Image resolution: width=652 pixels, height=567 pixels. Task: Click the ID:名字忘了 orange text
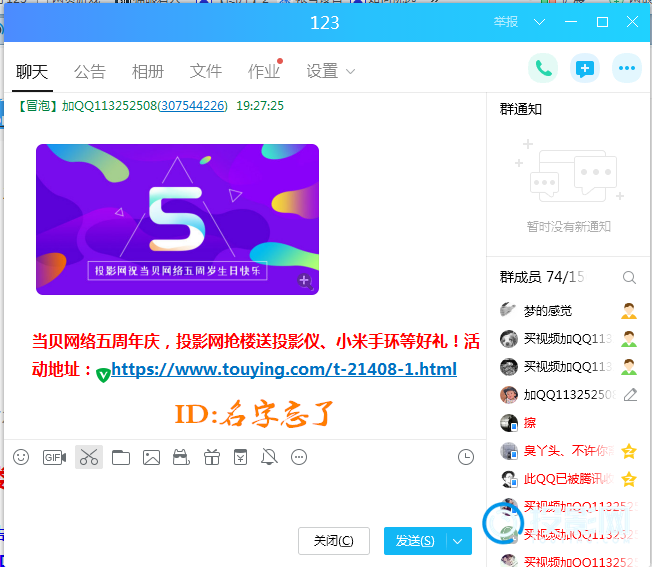click(254, 414)
